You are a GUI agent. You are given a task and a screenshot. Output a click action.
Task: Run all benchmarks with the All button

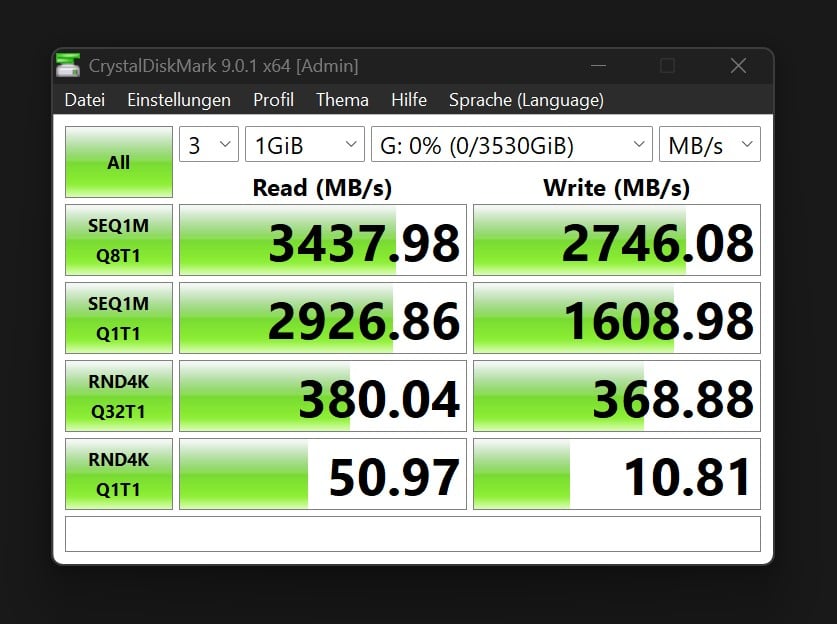(119, 162)
